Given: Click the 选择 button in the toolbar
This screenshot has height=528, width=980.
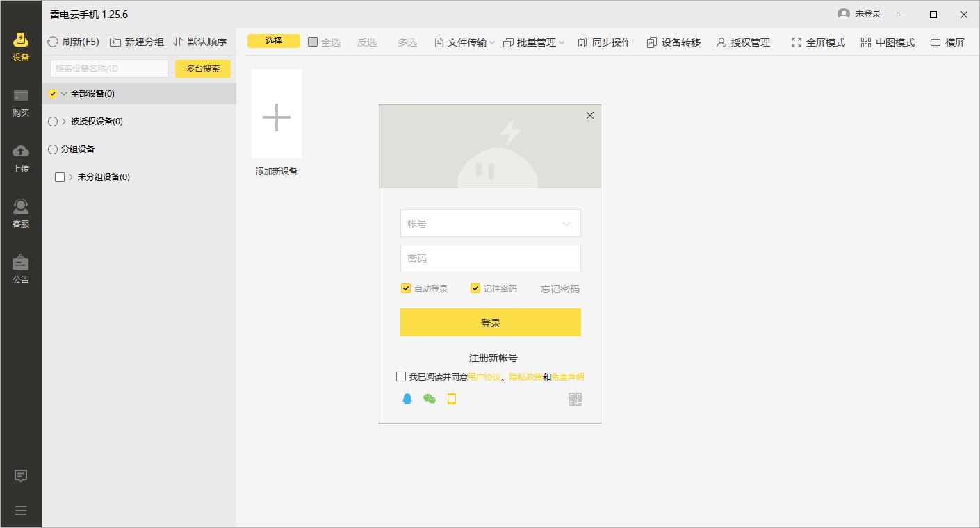Looking at the screenshot, I should [x=274, y=41].
